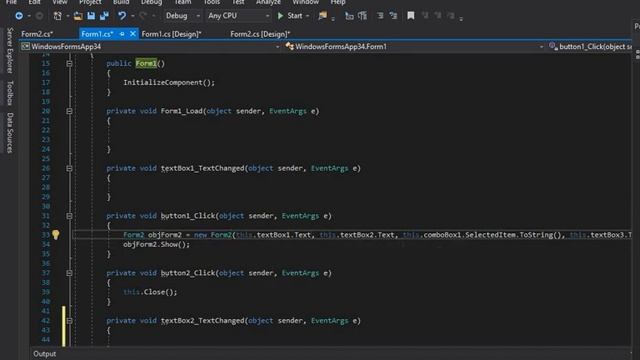This screenshot has width=640, height=360.
Task: Click the Uncomment Lines icon
Action: coord(393,16)
